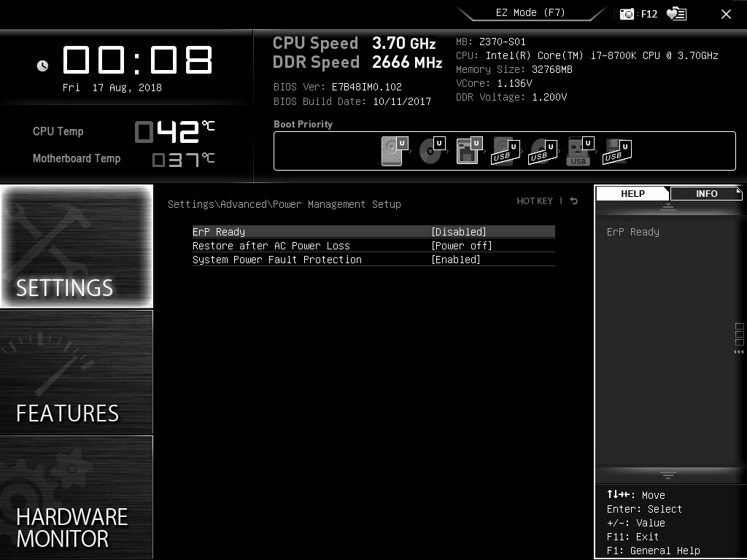Click the last USB drive icon in Boot Priority
This screenshot has width=747, height=560.
tap(616, 151)
